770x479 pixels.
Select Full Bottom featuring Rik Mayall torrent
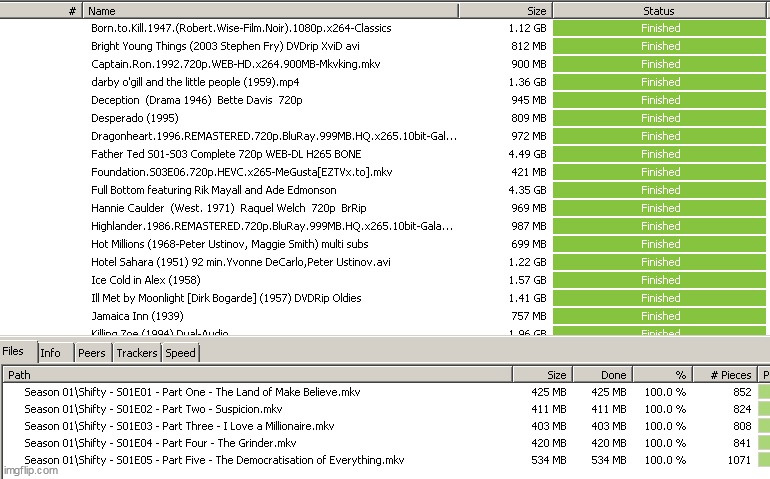tap(214, 190)
